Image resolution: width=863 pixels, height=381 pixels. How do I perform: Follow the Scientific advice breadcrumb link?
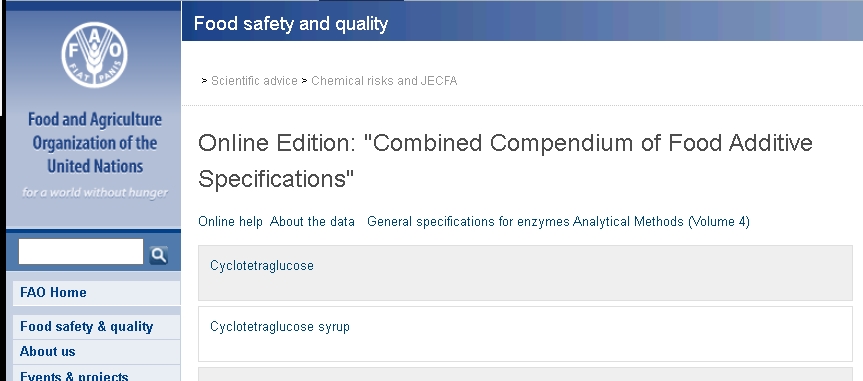click(254, 81)
